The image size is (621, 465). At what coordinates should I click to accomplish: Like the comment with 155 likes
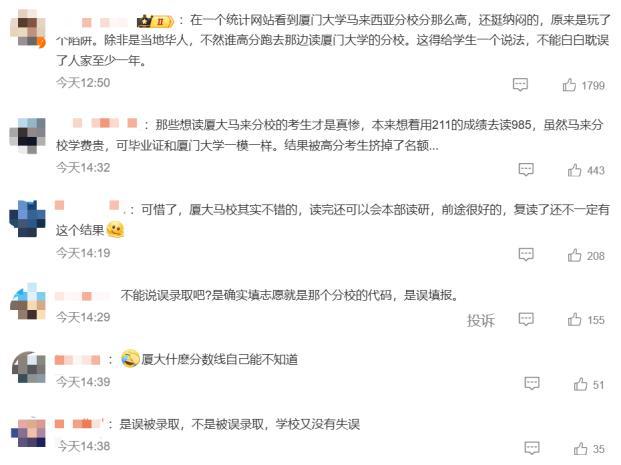[x=574, y=319]
